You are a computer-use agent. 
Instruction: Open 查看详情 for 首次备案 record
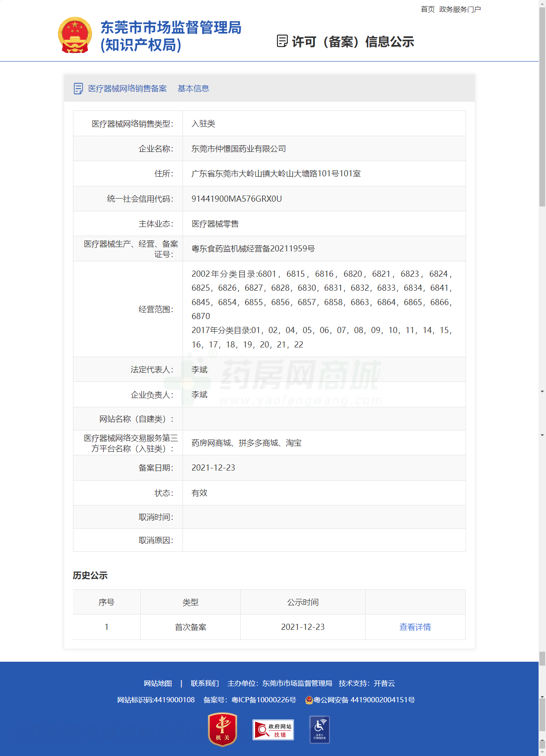415,627
